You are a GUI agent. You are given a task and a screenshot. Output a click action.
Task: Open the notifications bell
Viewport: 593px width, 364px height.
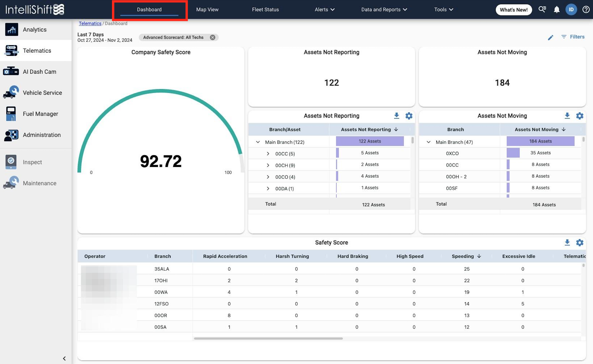tap(557, 9)
